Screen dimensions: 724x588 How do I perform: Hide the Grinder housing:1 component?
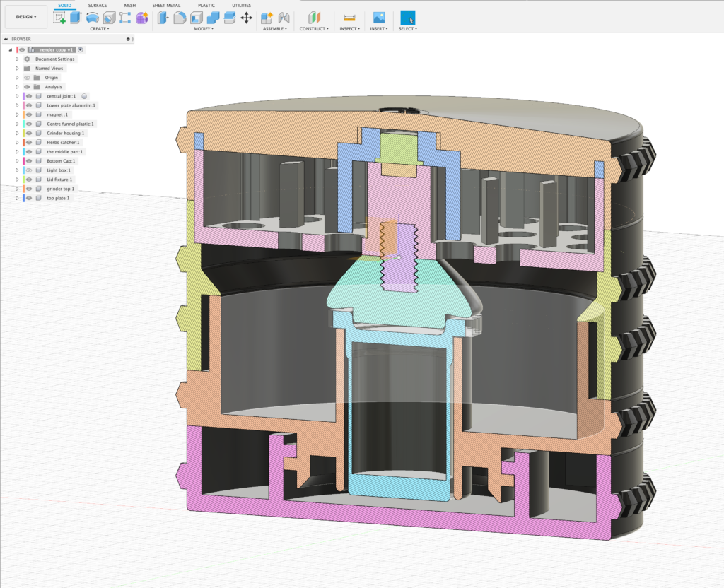coord(30,133)
